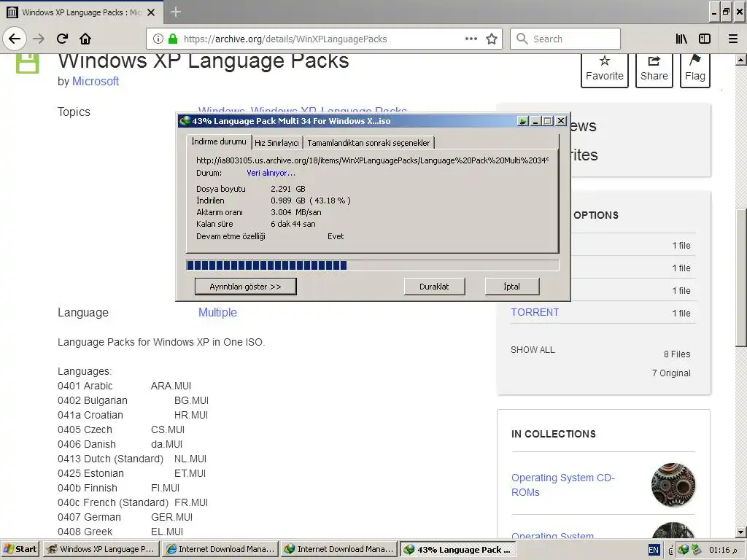This screenshot has height=560, width=747.
Task: Open the Windows Start button
Action: 20,549
